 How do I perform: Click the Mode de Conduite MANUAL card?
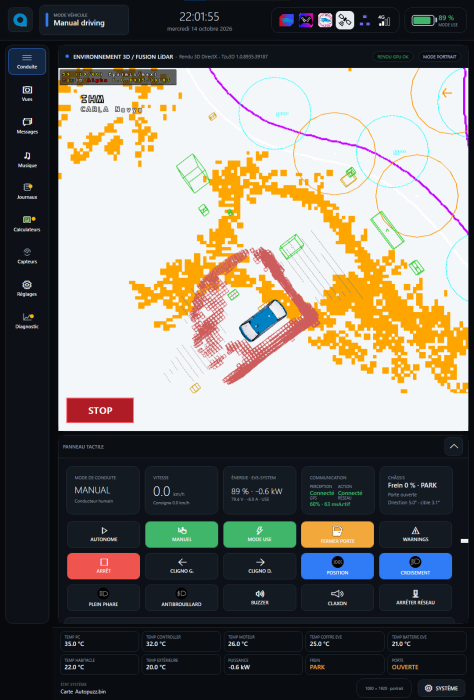[x=103, y=490]
